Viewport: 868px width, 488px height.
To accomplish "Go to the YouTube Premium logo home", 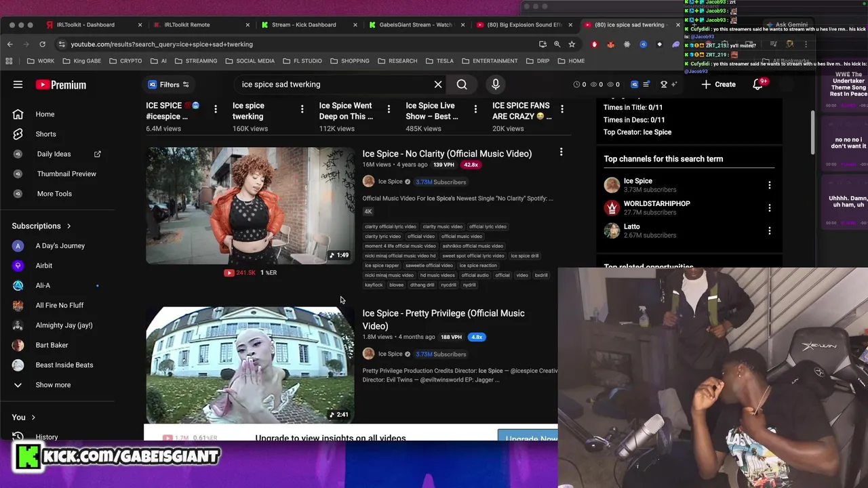I will [x=61, y=85].
